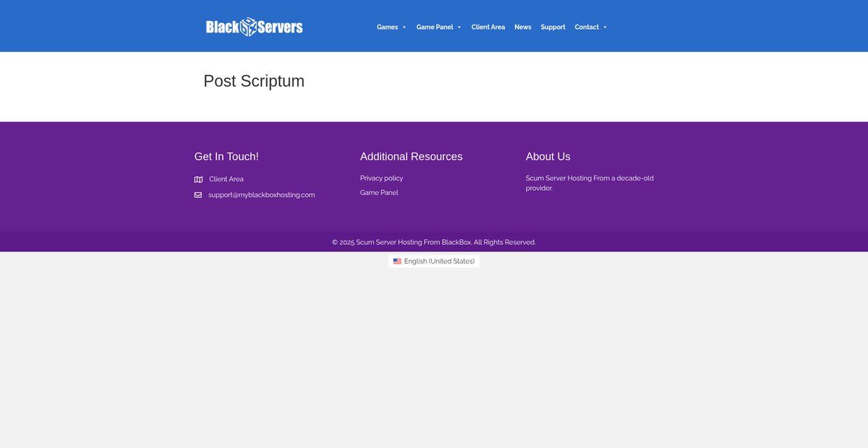Open the footer Game Panel link
868x448 pixels.
point(379,192)
